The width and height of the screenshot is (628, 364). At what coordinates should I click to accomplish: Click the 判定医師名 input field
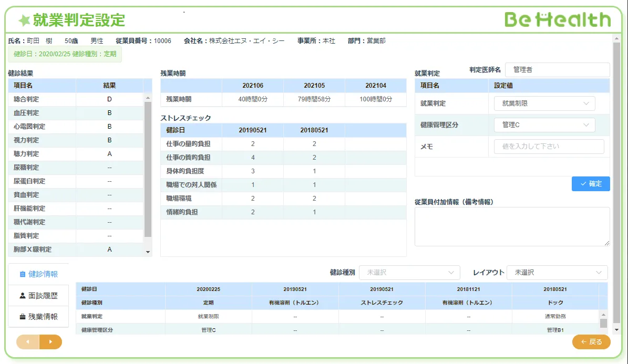click(557, 69)
